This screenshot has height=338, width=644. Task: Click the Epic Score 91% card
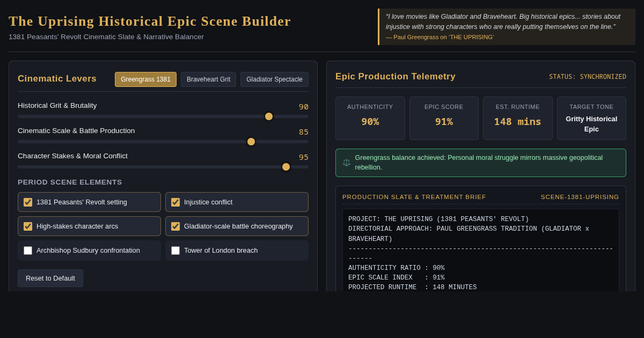pyautogui.click(x=444, y=119)
